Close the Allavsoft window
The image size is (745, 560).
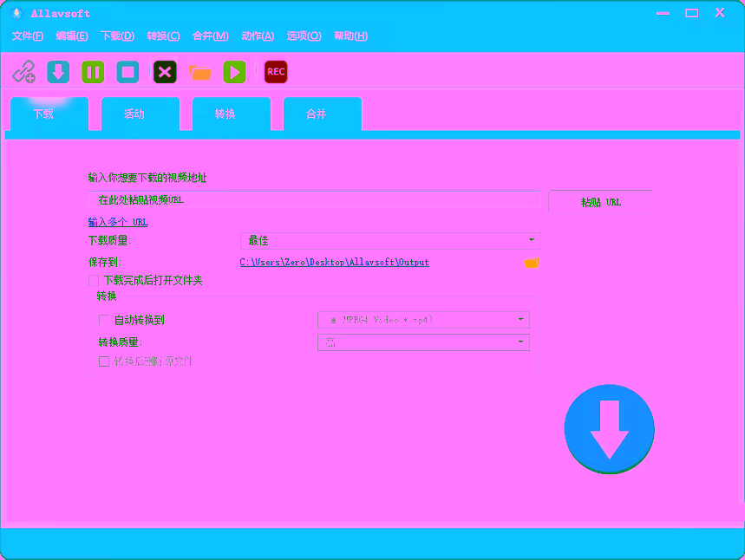click(720, 13)
